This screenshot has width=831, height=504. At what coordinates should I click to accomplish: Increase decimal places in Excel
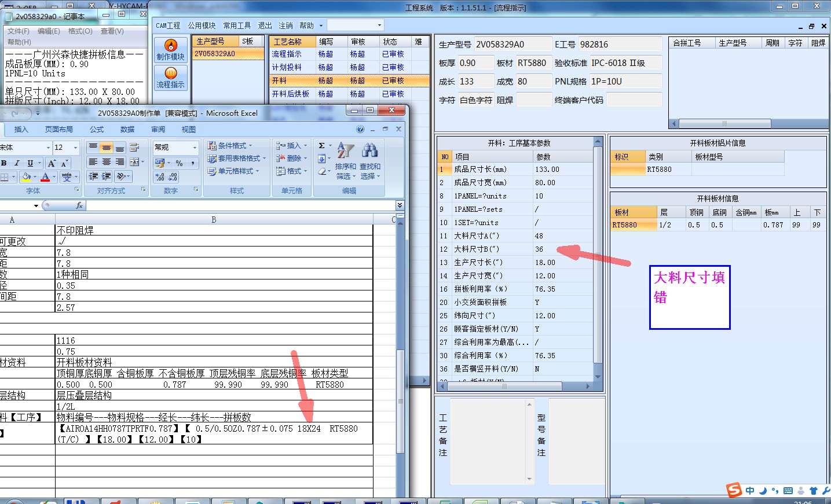click(x=160, y=177)
